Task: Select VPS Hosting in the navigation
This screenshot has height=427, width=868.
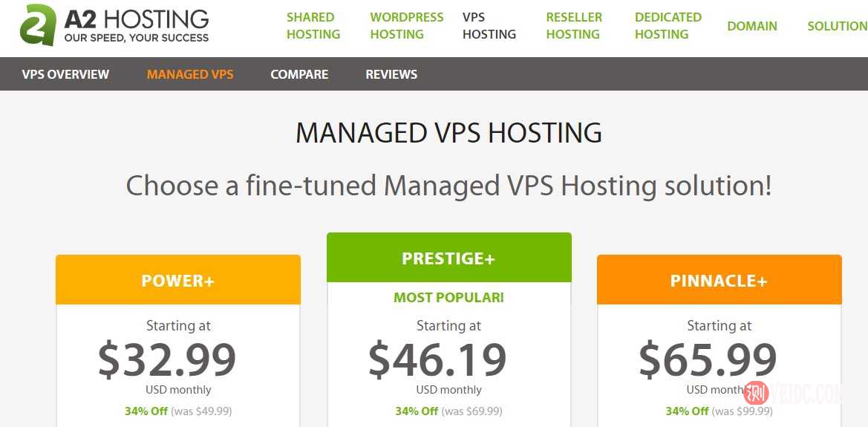Action: [489, 26]
